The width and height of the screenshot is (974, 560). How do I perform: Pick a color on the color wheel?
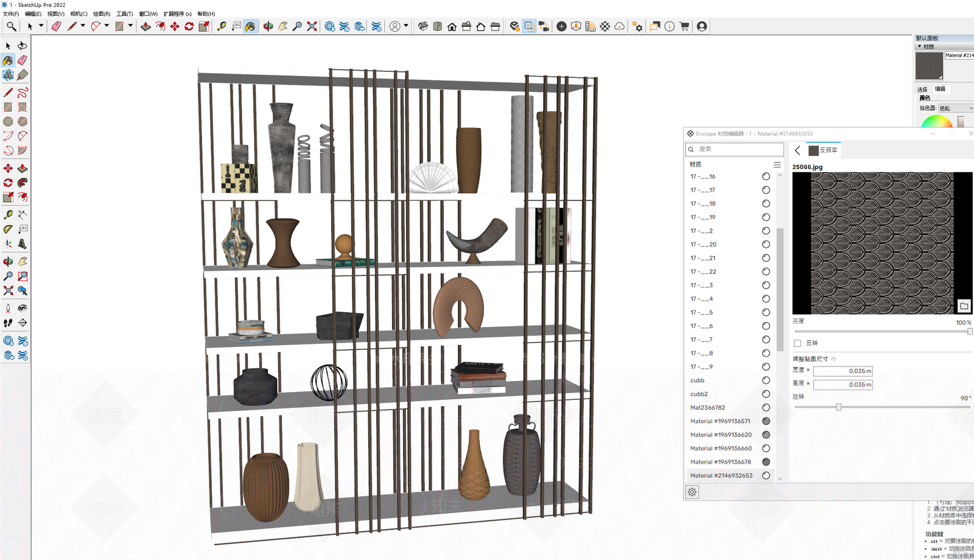pyautogui.click(x=936, y=121)
